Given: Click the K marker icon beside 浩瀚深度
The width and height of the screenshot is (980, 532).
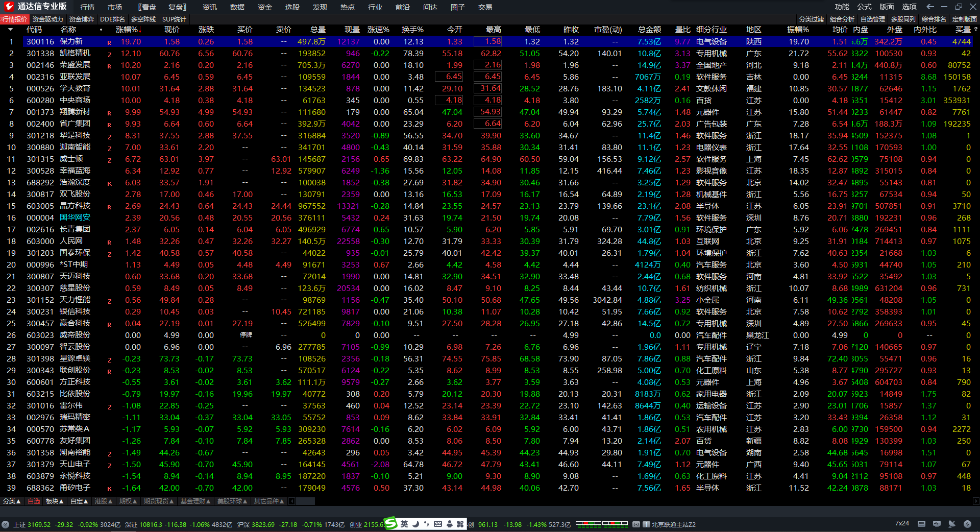Looking at the screenshot, I should coord(109,183).
